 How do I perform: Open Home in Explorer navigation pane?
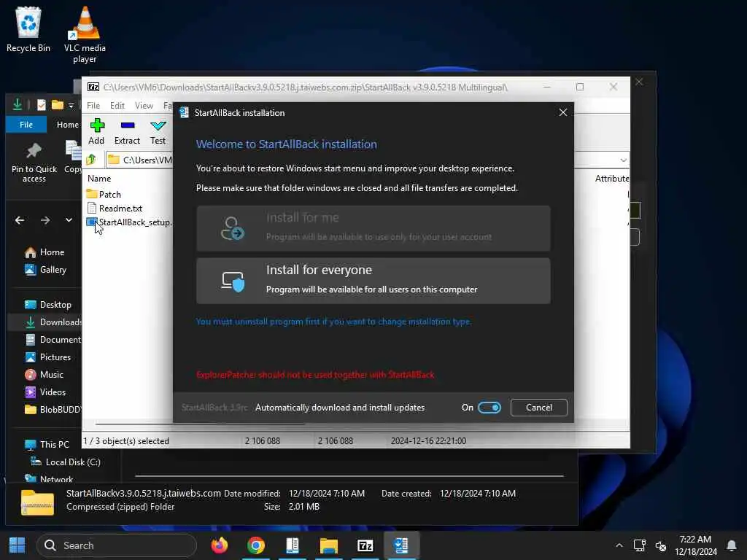coord(52,252)
